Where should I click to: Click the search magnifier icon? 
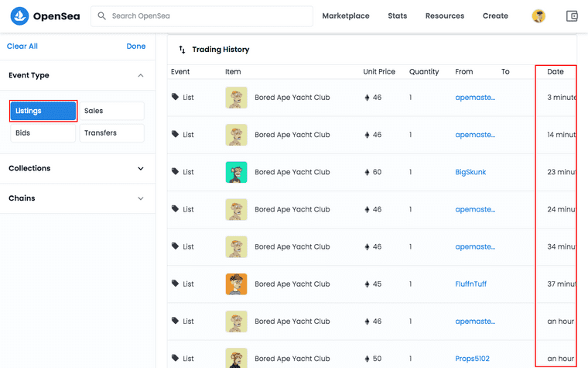[x=101, y=15]
